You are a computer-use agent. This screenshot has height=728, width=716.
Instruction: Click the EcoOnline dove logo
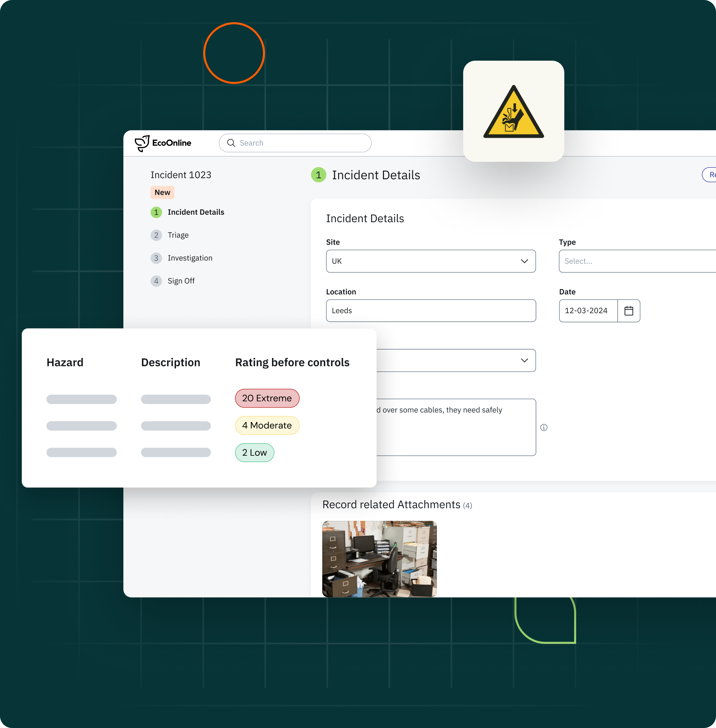click(142, 143)
